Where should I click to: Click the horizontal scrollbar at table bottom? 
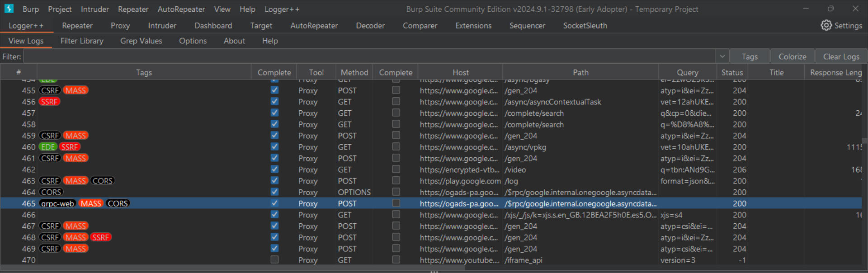[x=233, y=267]
